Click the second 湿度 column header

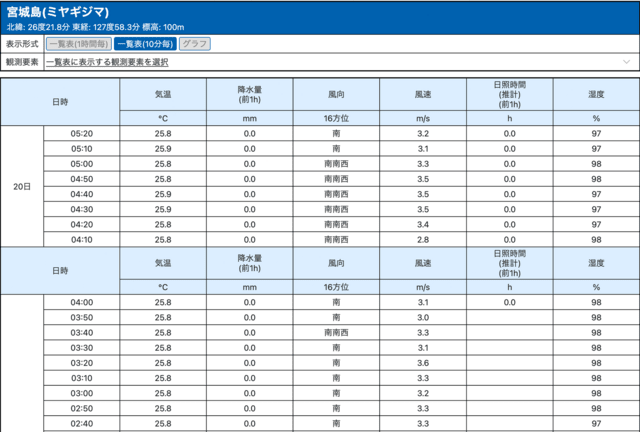[596, 263]
